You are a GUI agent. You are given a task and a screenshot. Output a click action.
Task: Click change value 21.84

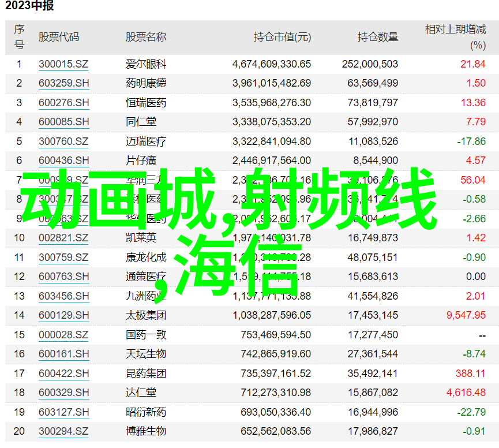tap(473, 64)
